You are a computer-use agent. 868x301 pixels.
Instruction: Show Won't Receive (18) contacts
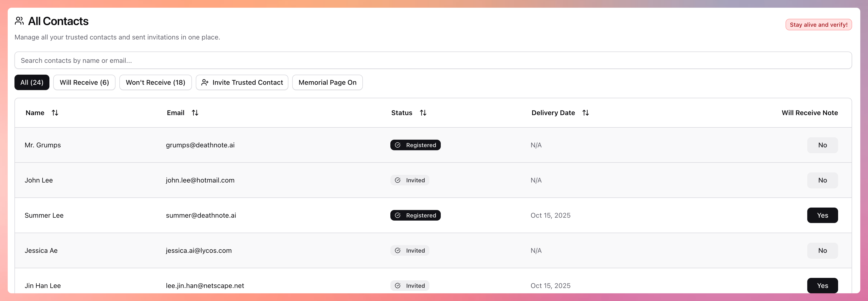(155, 83)
